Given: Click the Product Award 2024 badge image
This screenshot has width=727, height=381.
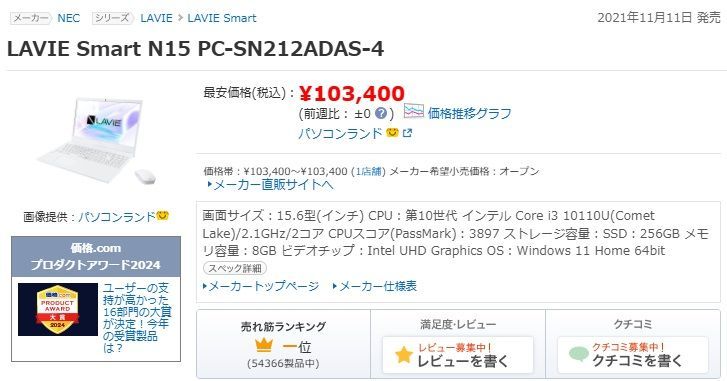Looking at the screenshot, I should click(x=57, y=310).
